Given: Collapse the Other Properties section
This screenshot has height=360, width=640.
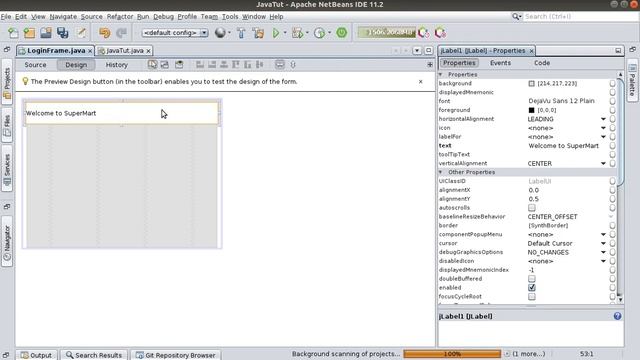Looking at the screenshot, I should point(441,172).
